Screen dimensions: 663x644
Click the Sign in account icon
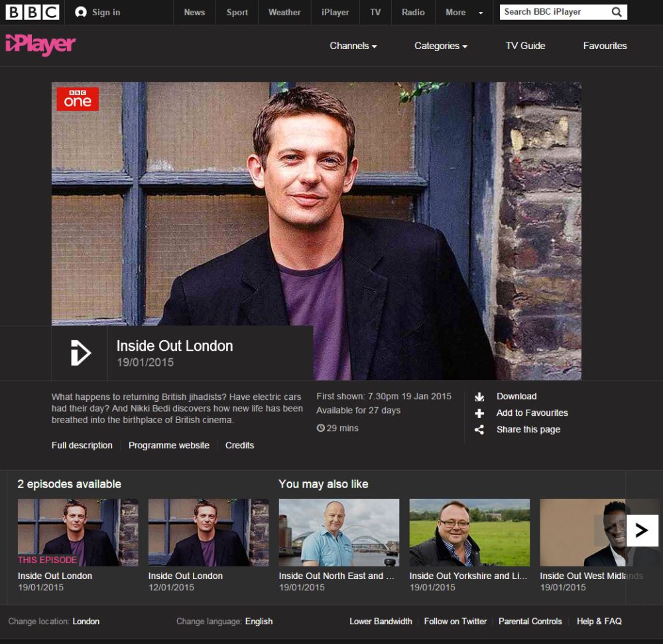pyautogui.click(x=81, y=12)
